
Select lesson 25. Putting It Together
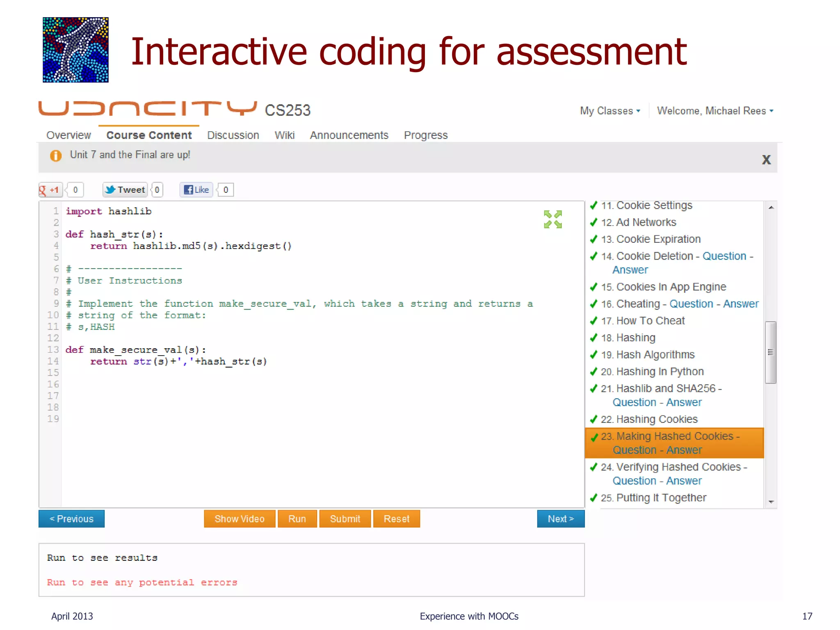pyautogui.click(x=653, y=498)
